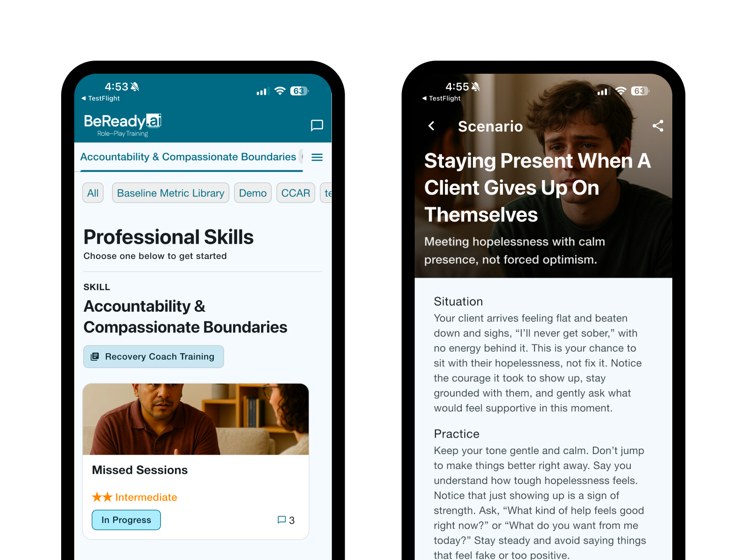
Task: Open the Missed Sessions scenario thumbnail
Action: click(x=196, y=419)
